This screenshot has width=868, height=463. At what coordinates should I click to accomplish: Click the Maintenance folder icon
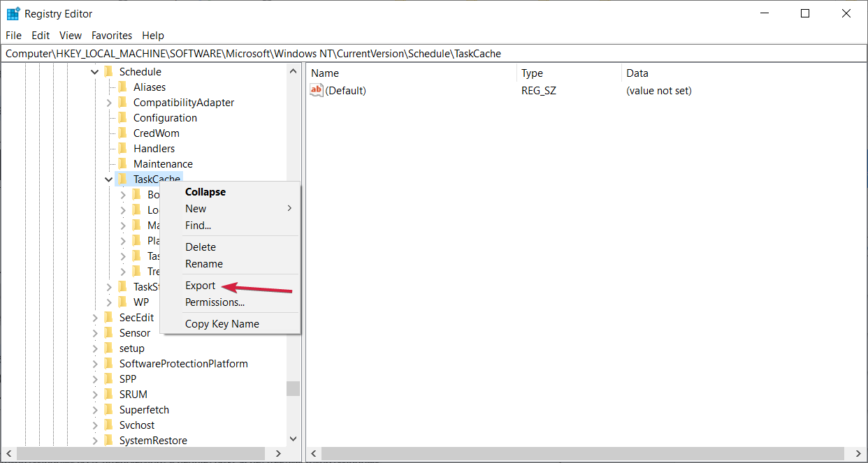[122, 163]
